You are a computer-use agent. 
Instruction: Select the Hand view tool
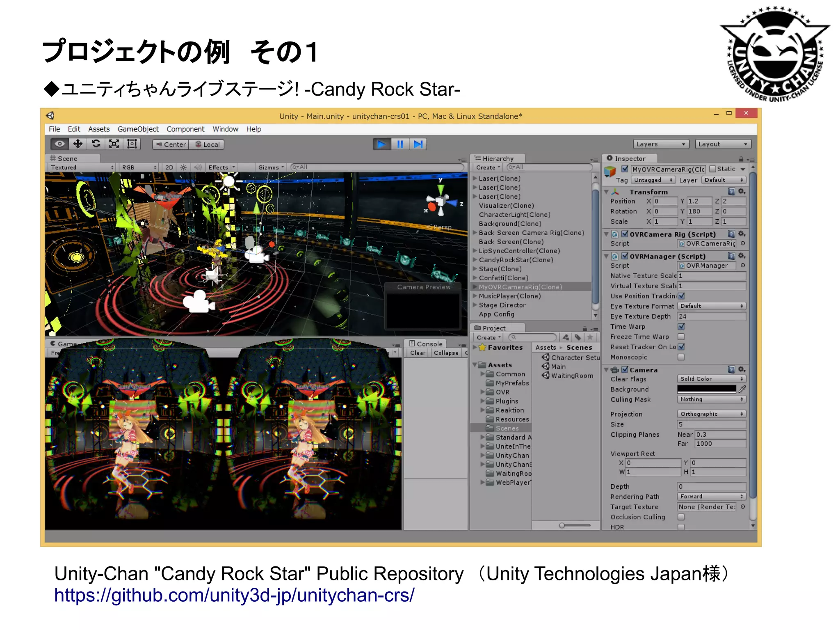[60, 144]
